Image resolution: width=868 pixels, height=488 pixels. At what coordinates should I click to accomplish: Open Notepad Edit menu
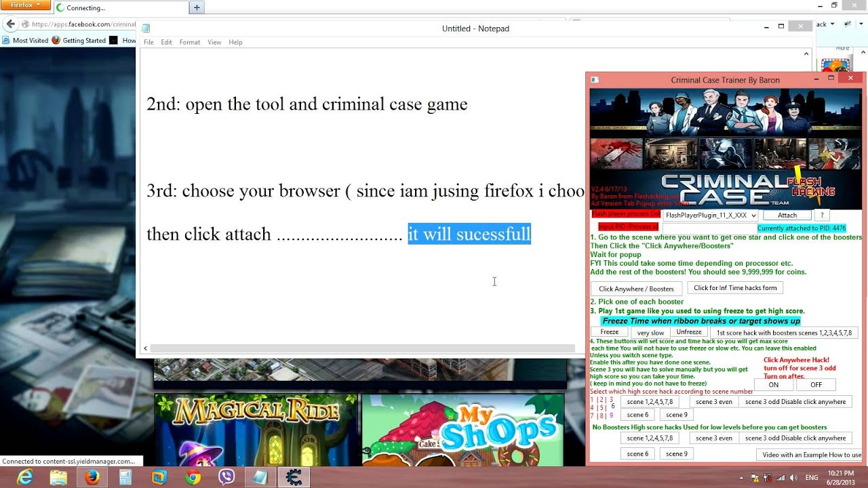166,42
